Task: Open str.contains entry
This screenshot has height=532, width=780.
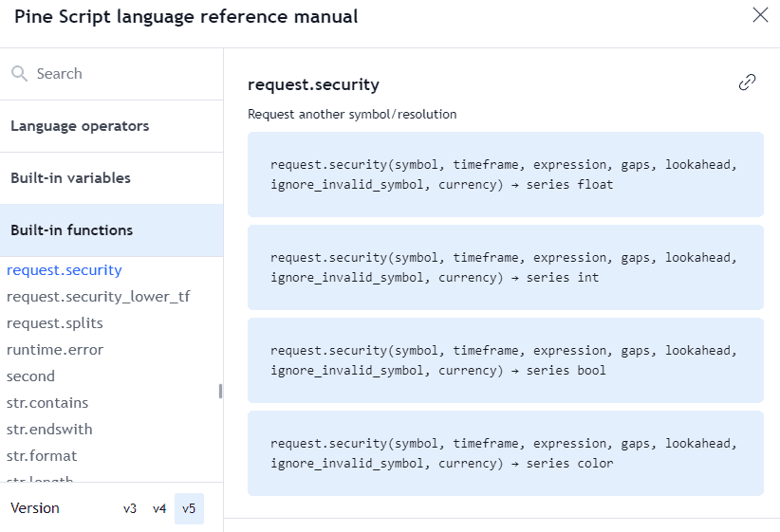Action: click(x=47, y=403)
